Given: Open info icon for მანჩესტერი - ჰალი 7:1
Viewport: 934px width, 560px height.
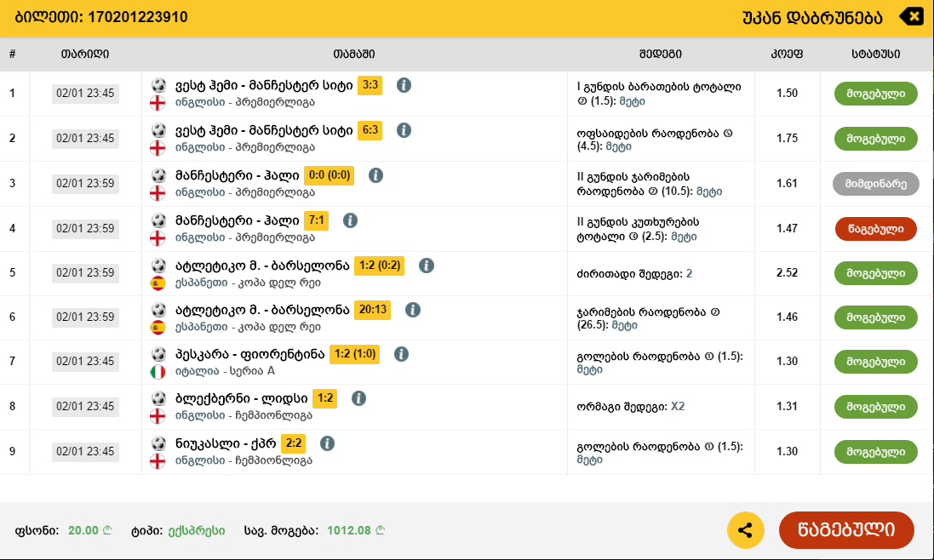Looking at the screenshot, I should tap(350, 220).
